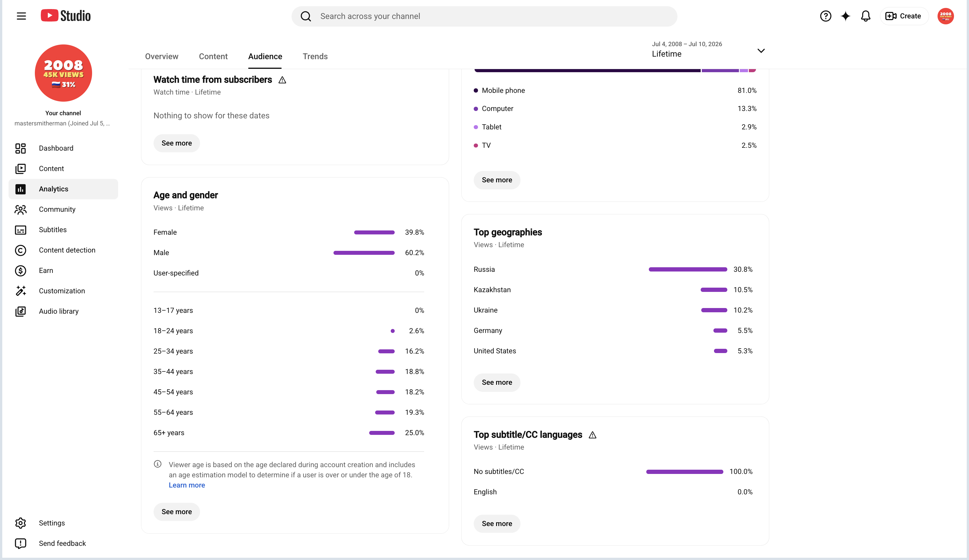Open account avatar menu top right
The width and height of the screenshot is (969, 560).
tap(945, 16)
